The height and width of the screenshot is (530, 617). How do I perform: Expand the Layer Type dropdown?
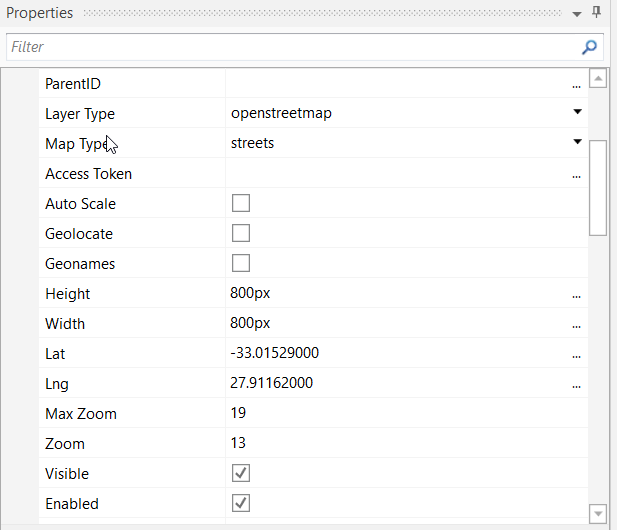[x=577, y=112]
